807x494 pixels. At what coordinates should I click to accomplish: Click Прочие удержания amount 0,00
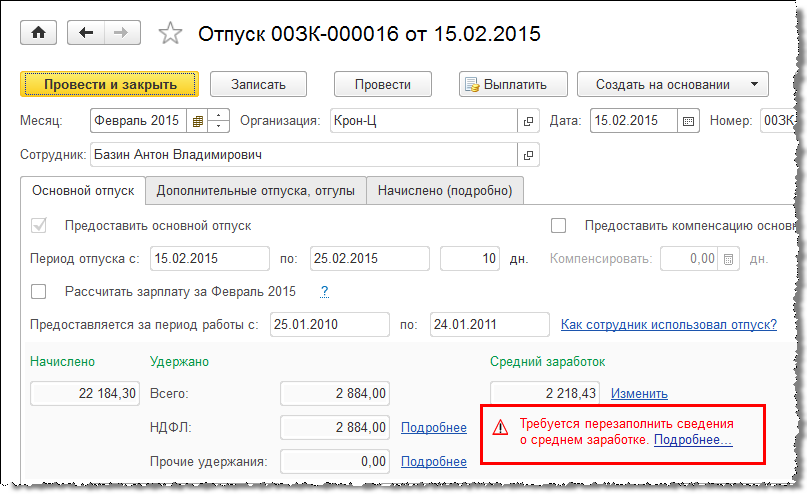pyautogui.click(x=335, y=462)
